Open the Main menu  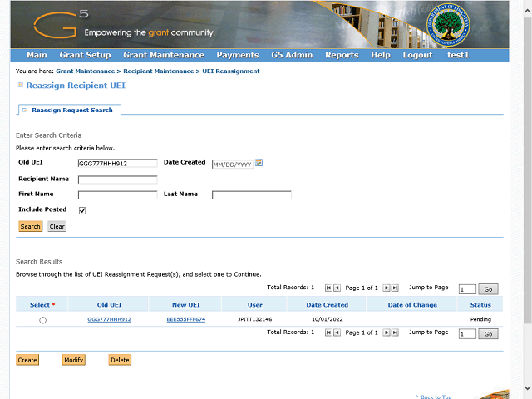click(37, 55)
